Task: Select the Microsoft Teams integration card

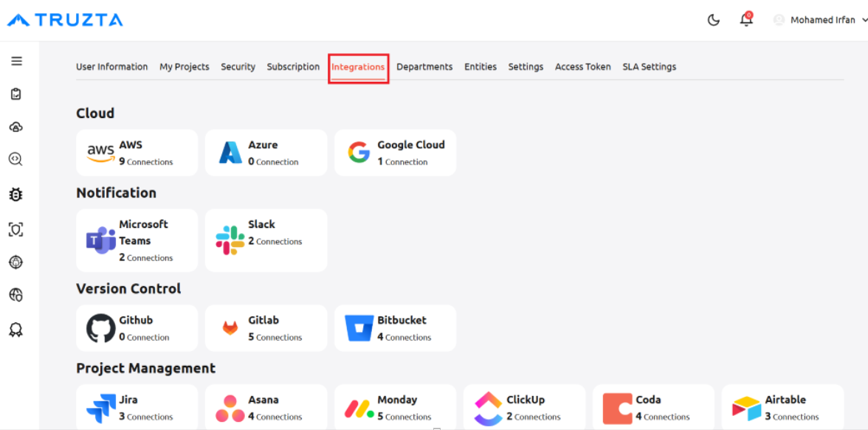Action: click(x=137, y=240)
